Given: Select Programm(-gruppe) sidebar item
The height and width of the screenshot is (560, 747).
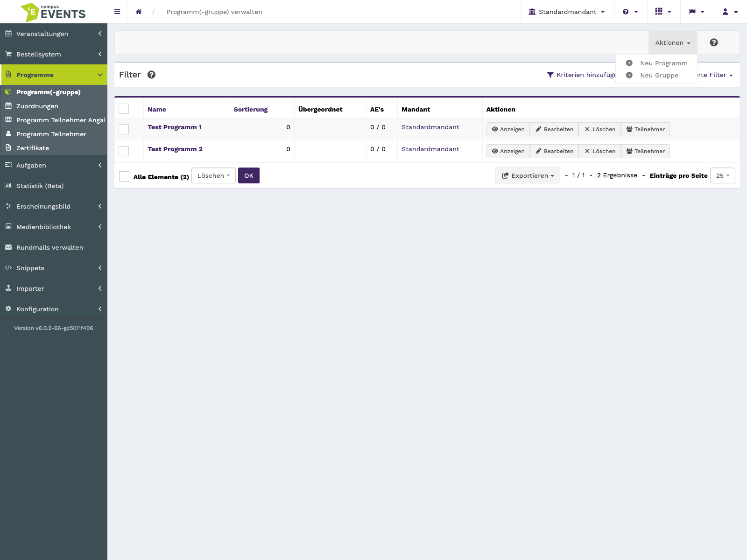Looking at the screenshot, I should coord(54,92).
